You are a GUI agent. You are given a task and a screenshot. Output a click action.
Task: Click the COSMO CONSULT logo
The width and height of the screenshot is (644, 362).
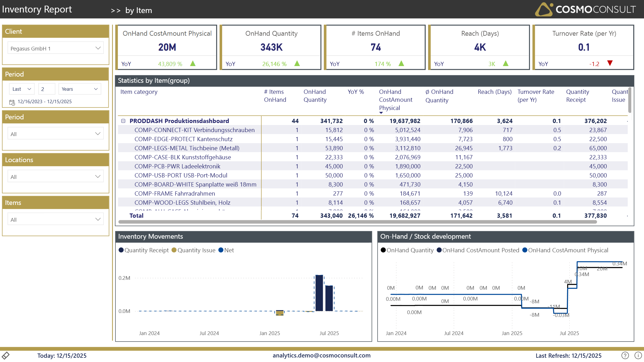pyautogui.click(x=585, y=9)
